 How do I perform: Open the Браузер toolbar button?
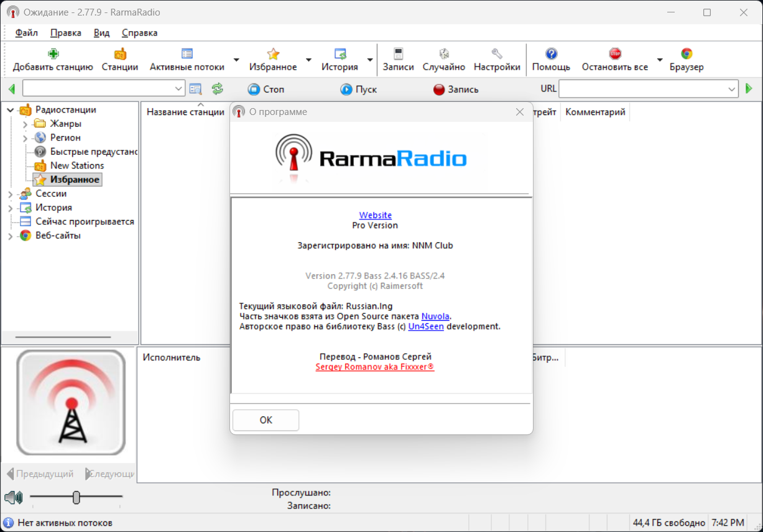(x=687, y=60)
